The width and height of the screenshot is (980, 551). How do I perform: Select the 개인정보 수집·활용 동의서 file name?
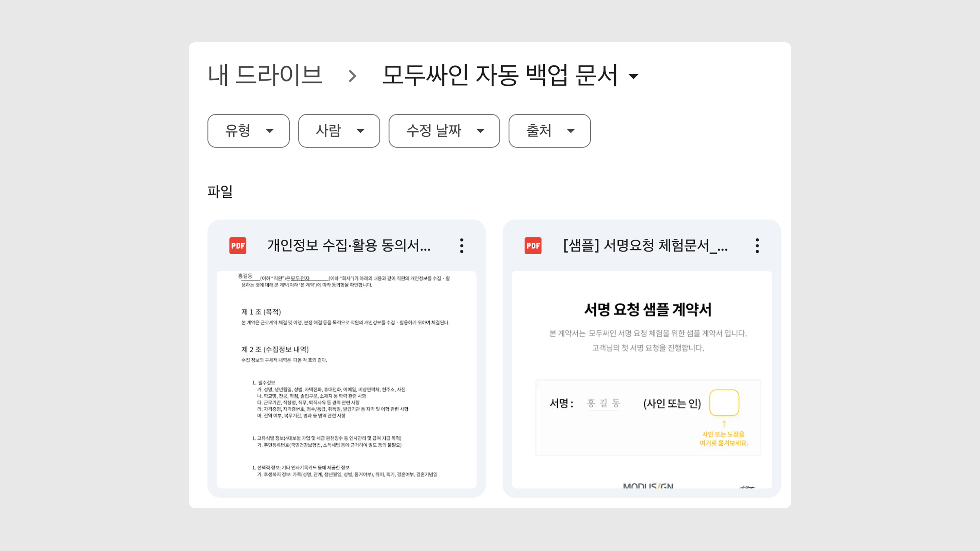[349, 246]
